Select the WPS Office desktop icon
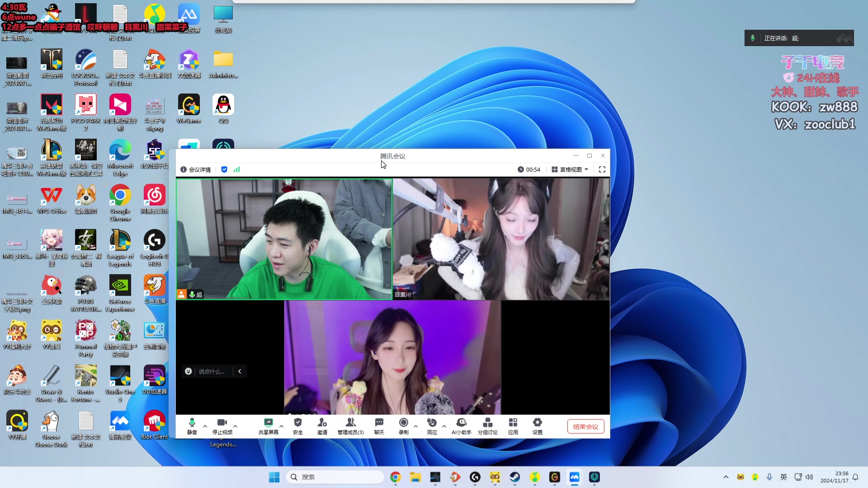The width and height of the screenshot is (868, 488). pos(51,199)
